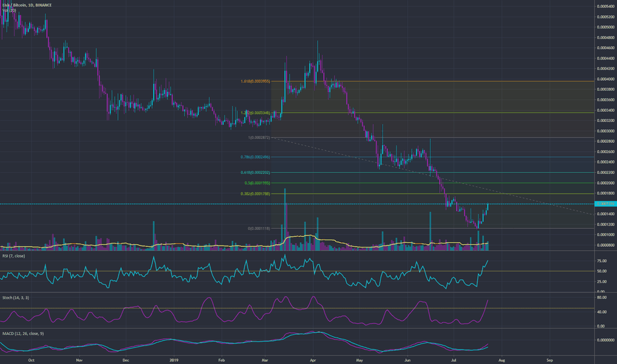Open the RSI (7, close) indicator label
The height and width of the screenshot is (364, 617).
pyautogui.click(x=14, y=255)
